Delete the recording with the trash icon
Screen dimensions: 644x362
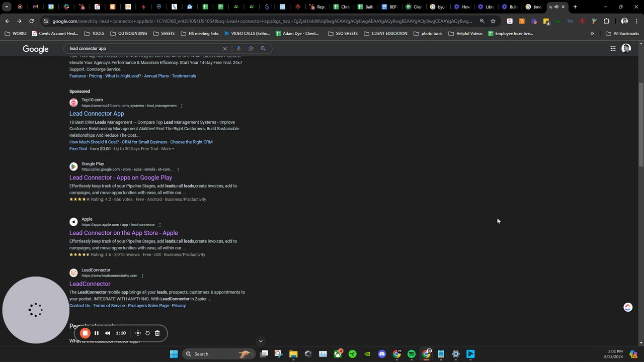click(x=157, y=333)
